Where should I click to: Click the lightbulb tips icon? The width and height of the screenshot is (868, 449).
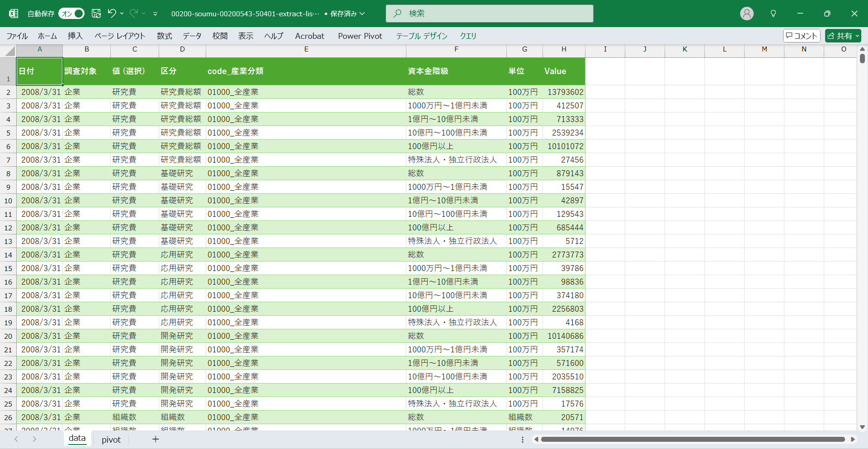(773, 14)
